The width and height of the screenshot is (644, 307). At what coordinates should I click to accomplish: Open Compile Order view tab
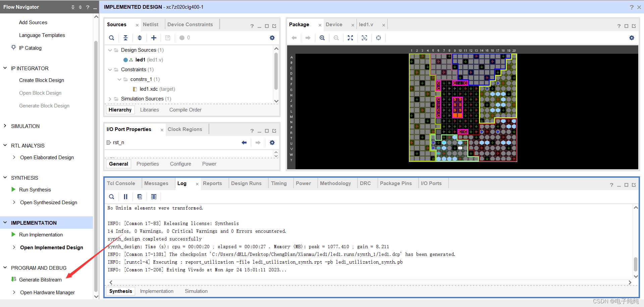[x=185, y=110]
